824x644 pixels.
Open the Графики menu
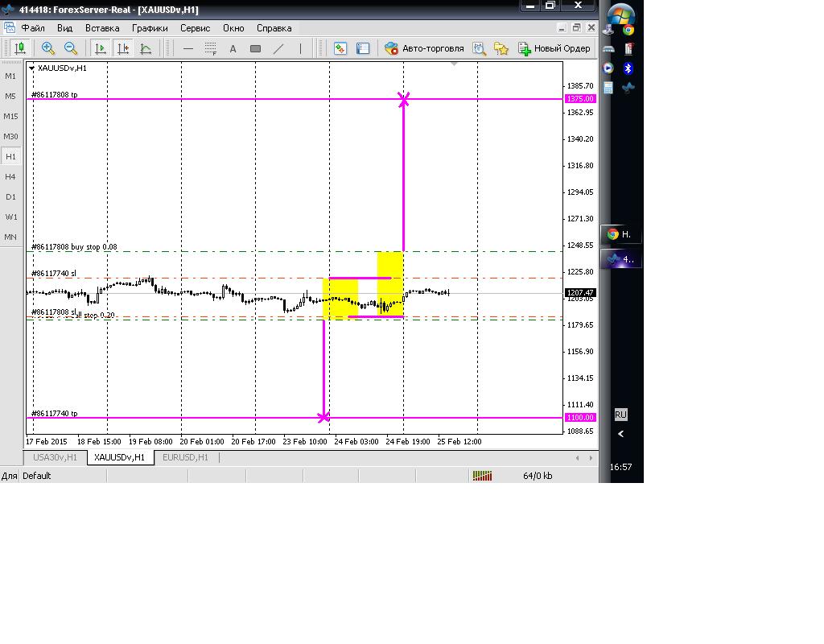coord(150,28)
